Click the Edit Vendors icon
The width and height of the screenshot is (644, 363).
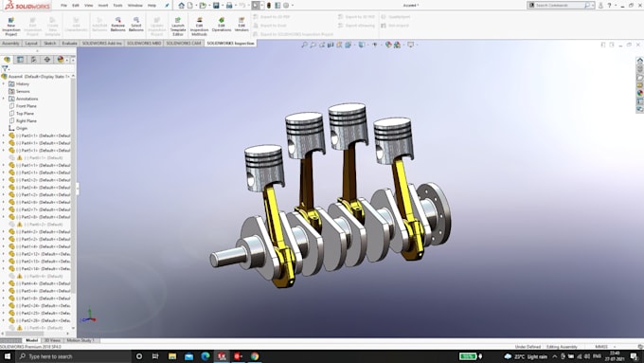tap(241, 25)
